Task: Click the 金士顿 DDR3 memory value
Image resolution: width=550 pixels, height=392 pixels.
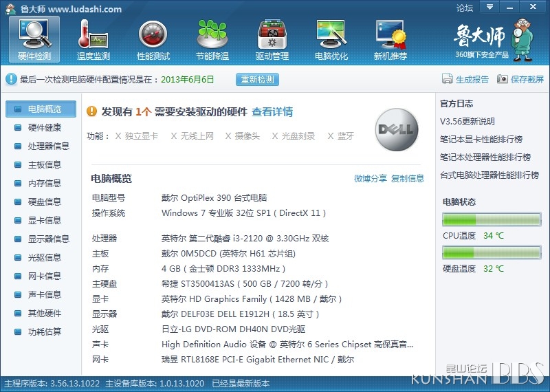Action: click(223, 269)
